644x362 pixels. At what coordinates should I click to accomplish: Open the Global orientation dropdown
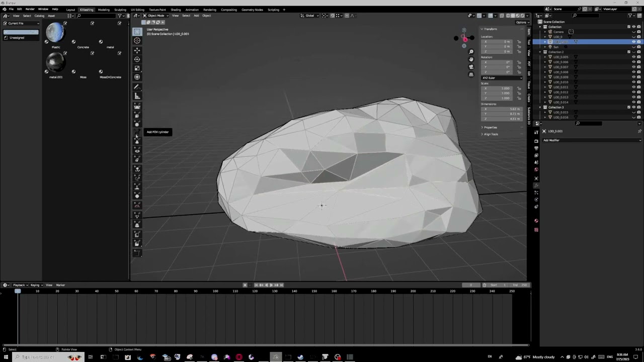pyautogui.click(x=309, y=16)
